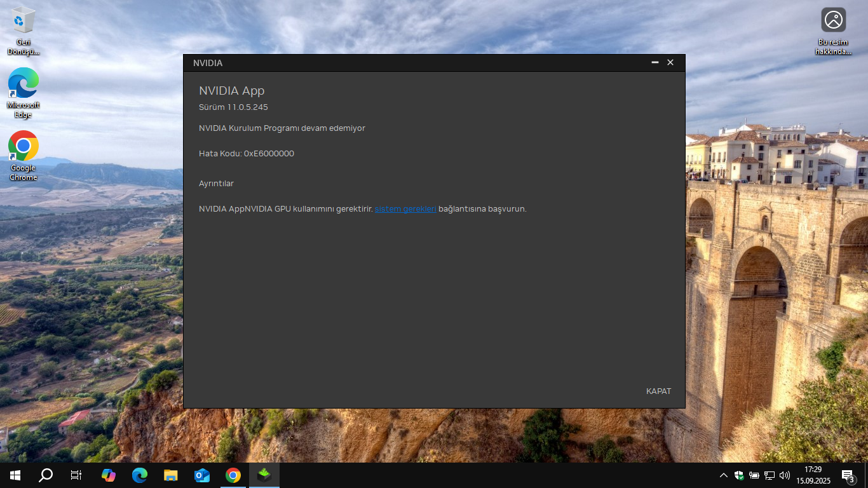Click the 'Bu resim hakkında' desktop icon

[833, 30]
